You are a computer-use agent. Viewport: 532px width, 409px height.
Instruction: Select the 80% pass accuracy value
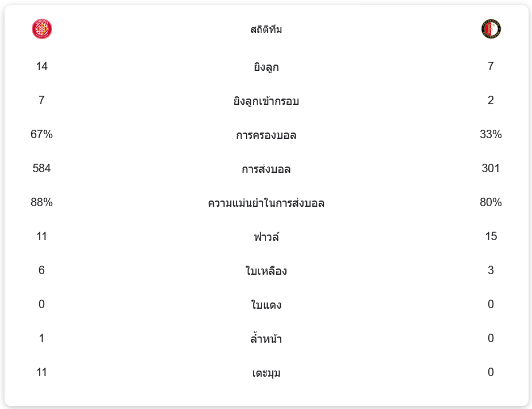coord(491,202)
